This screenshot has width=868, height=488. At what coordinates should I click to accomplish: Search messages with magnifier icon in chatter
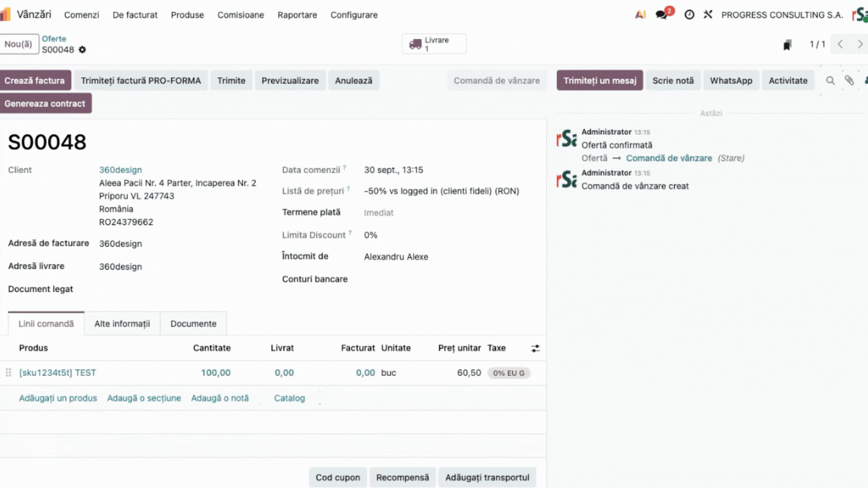[830, 80]
